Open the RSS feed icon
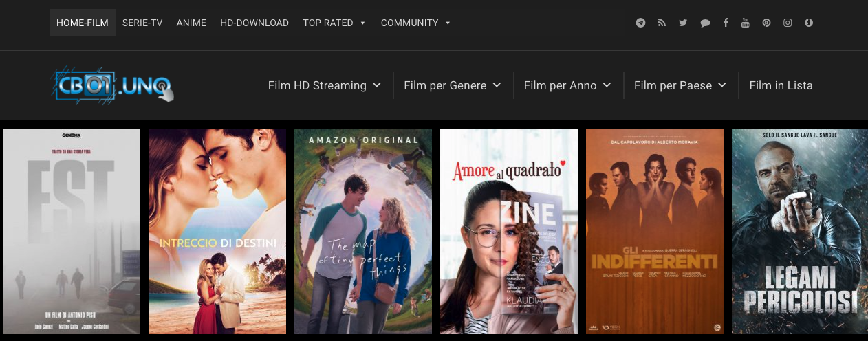Screen dimensions: 868x341 click(x=662, y=23)
